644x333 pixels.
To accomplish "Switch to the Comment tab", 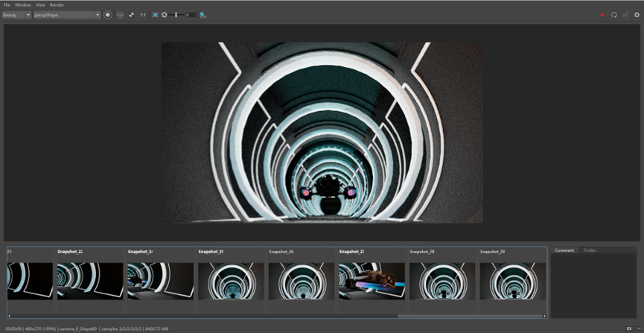I will click(x=564, y=250).
